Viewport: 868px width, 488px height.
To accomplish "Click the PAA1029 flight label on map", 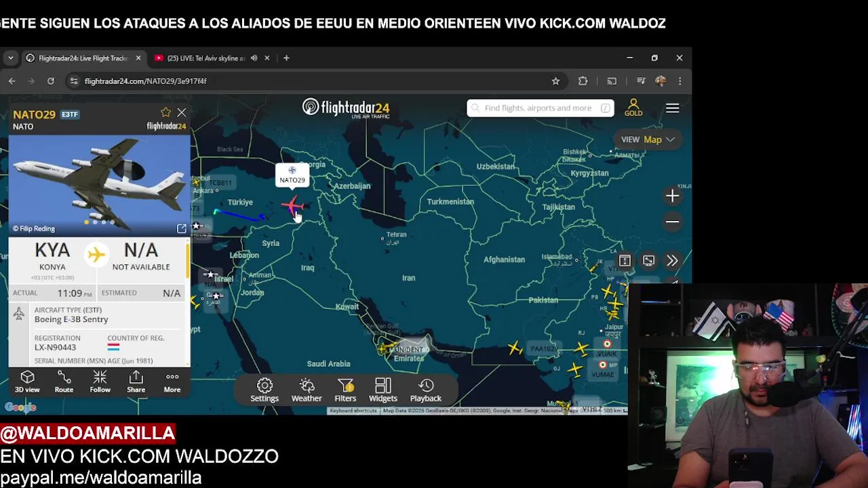I will click(544, 348).
